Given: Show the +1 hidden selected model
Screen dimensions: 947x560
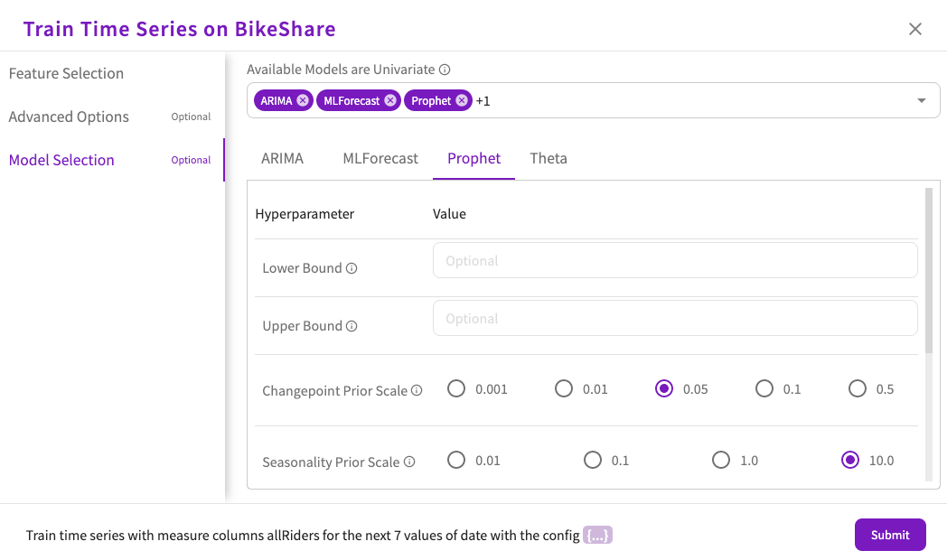Looking at the screenshot, I should 483,101.
